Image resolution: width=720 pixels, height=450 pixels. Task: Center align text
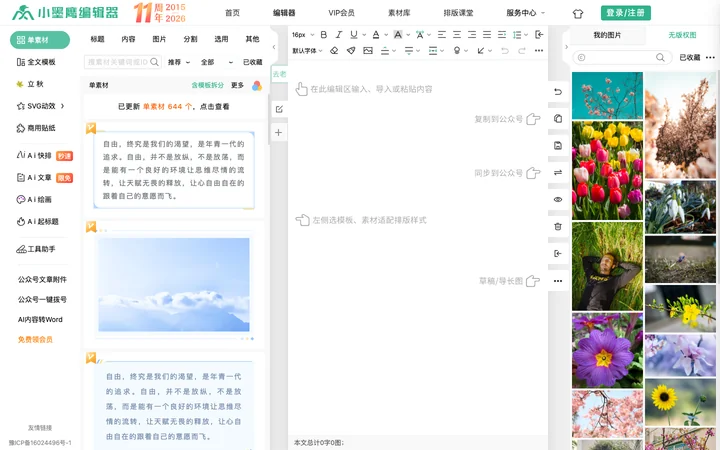(457, 34)
